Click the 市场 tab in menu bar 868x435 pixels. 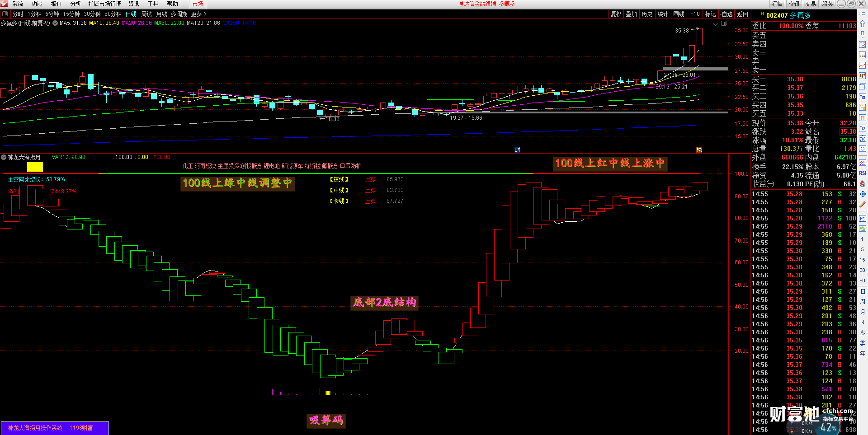[x=198, y=4]
